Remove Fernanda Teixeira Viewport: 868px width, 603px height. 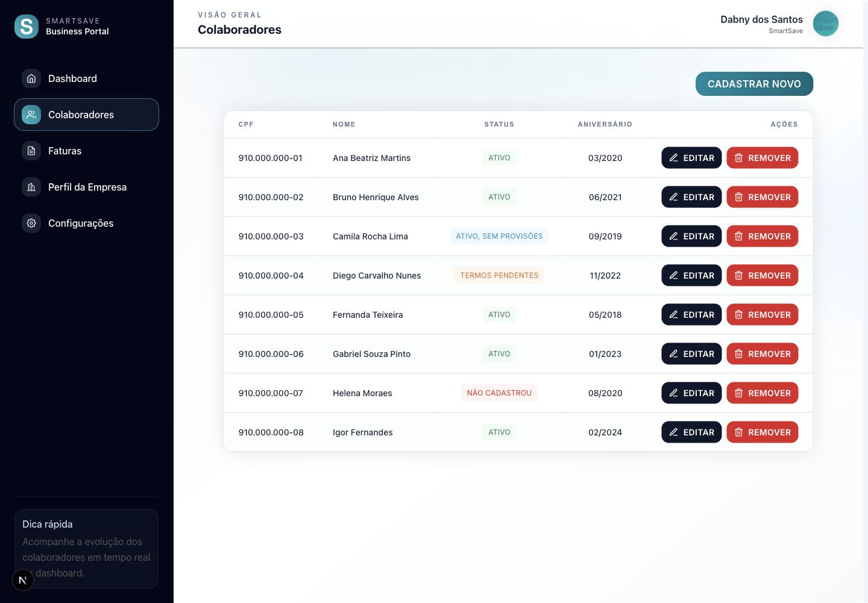[762, 315]
